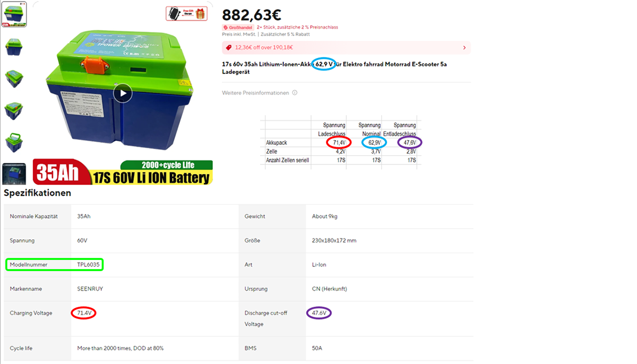Click the Großhandel tag icon
Viewport: 637px width, 364px height.
point(226,27)
